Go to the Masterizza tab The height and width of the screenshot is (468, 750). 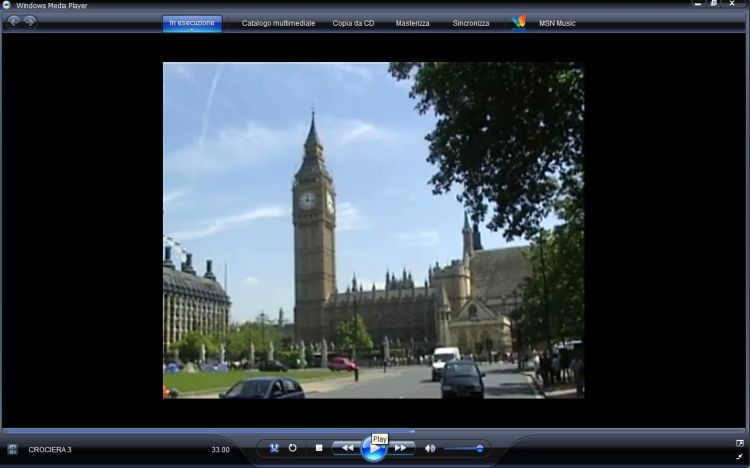click(x=412, y=23)
